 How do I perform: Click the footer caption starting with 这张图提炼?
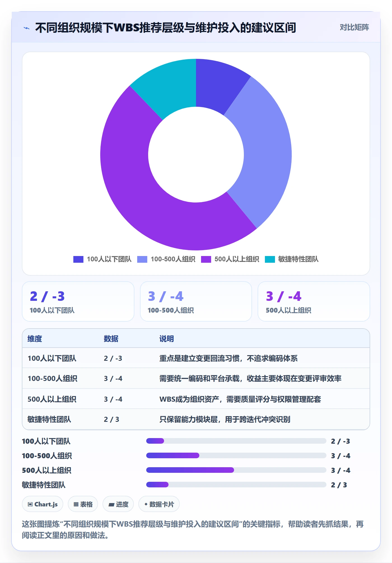[x=193, y=530]
